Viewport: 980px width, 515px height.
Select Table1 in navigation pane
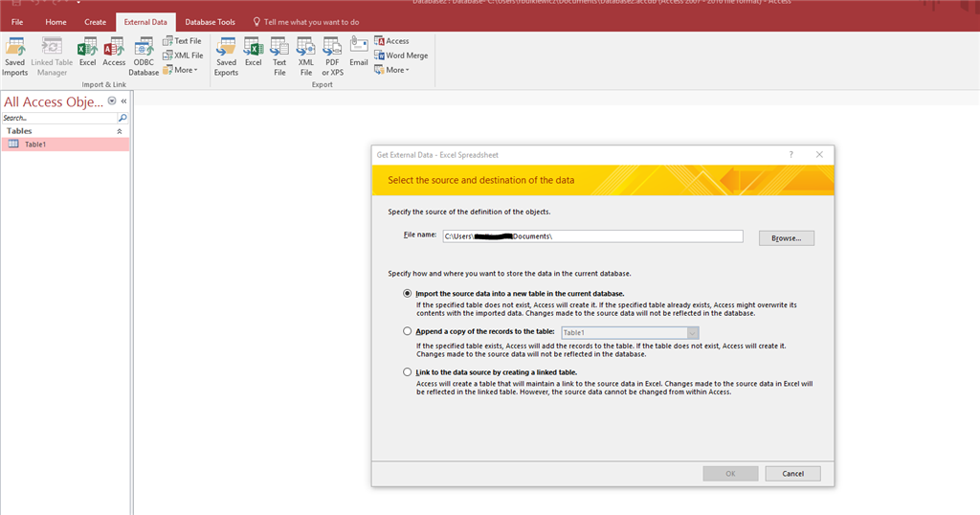[x=65, y=145]
